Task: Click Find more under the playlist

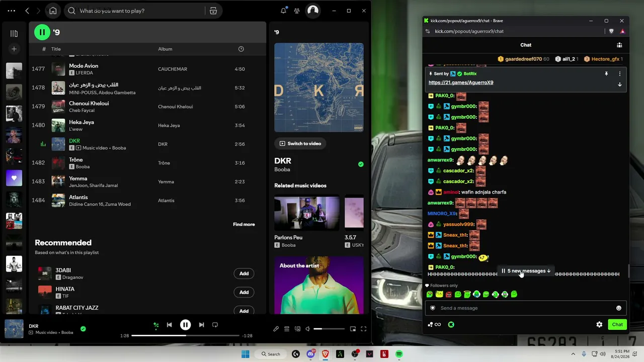Action: 244,224
